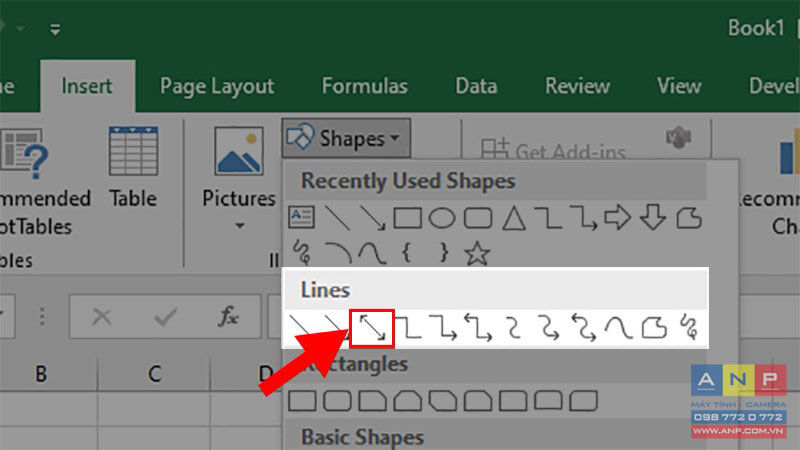Image resolution: width=800 pixels, height=450 pixels.
Task: Pick the right block arrow shape
Action: click(x=617, y=217)
